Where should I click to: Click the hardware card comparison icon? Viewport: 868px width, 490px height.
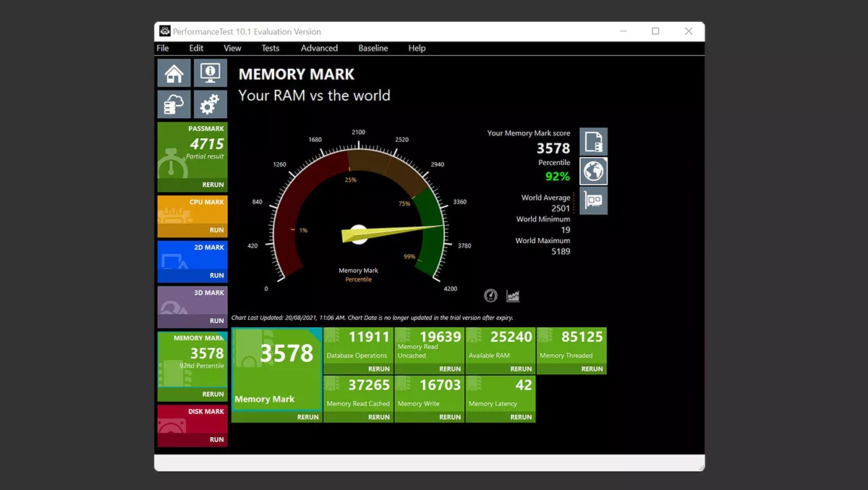[x=593, y=200]
